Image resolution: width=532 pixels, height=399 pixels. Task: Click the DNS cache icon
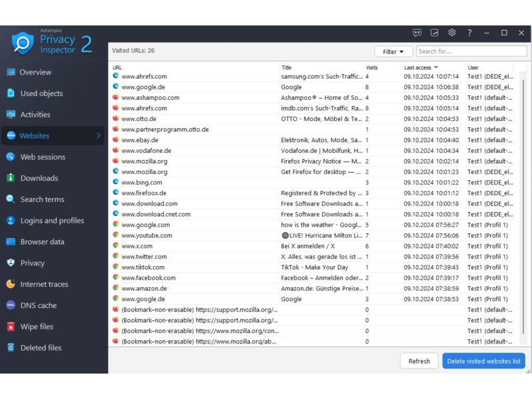11,305
